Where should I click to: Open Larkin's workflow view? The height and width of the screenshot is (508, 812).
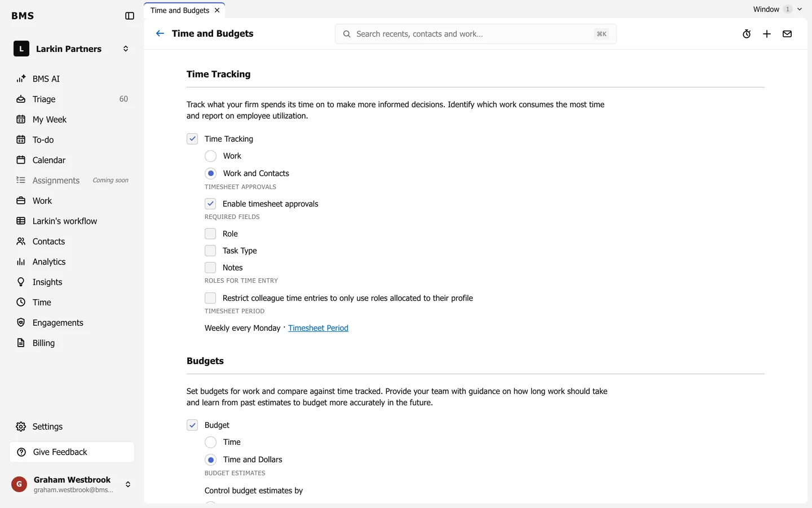(72, 221)
